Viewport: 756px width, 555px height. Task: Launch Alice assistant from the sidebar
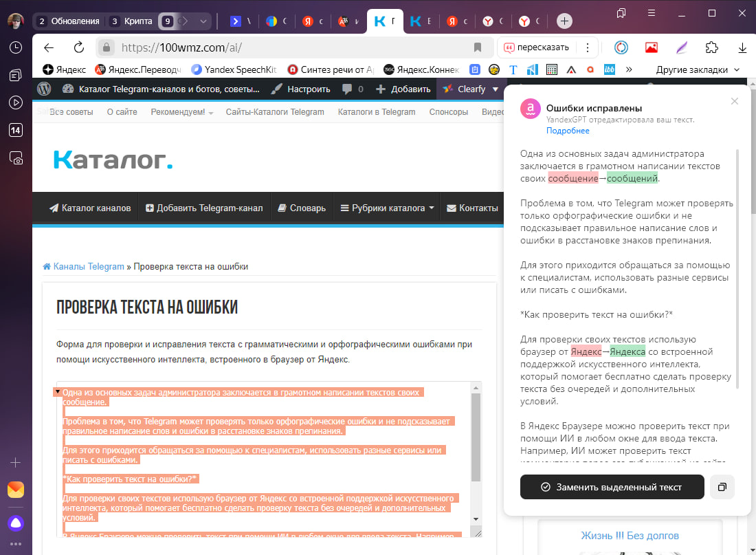pos(16,523)
